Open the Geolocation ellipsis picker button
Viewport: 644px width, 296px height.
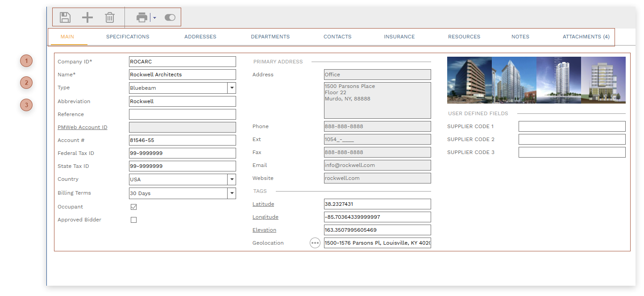coord(315,243)
